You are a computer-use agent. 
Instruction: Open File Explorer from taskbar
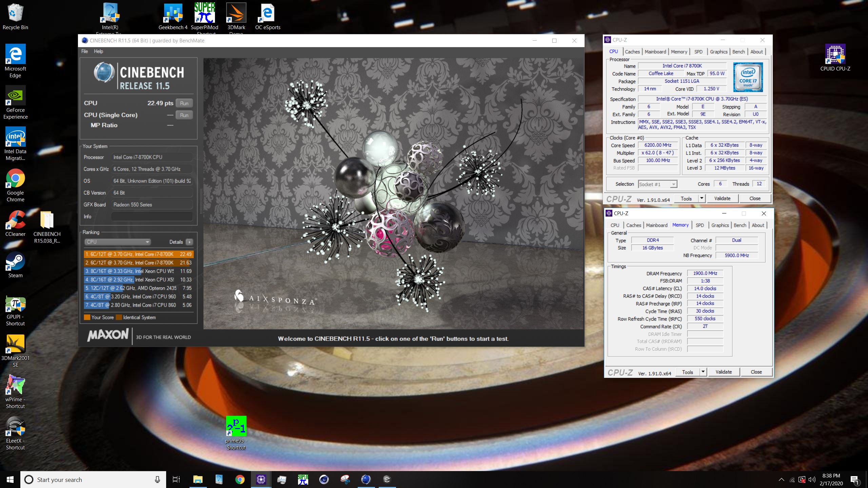tap(198, 480)
